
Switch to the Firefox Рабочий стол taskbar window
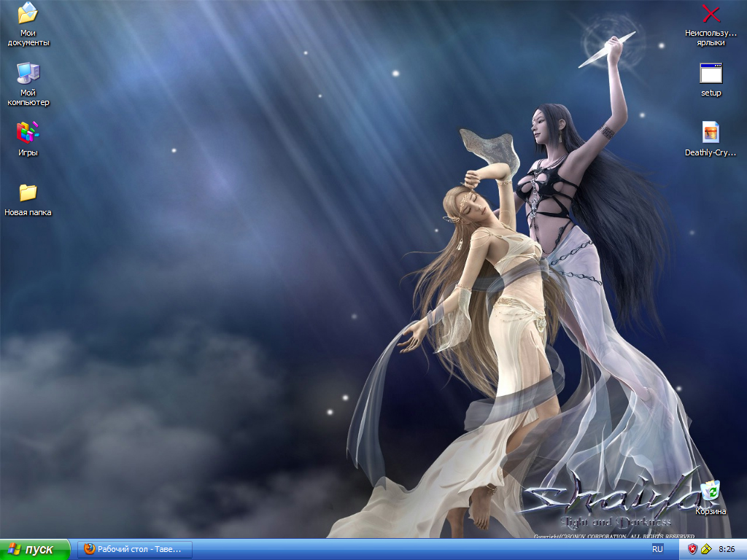(x=135, y=550)
